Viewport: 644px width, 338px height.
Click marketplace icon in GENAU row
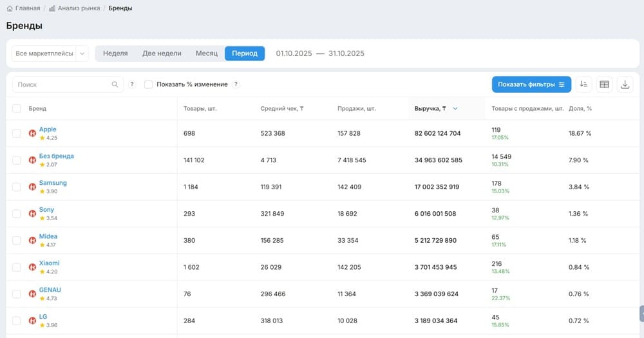coord(32,294)
